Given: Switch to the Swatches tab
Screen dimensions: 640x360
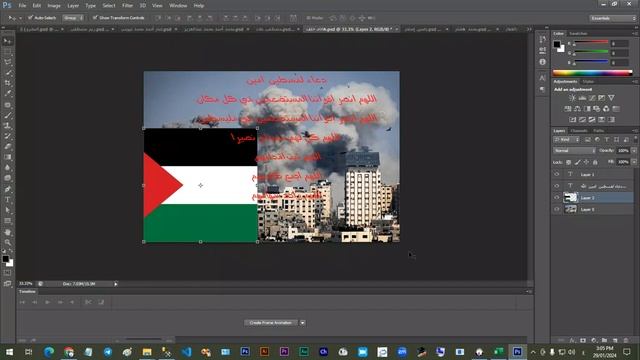Looking at the screenshot, I should (578, 33).
